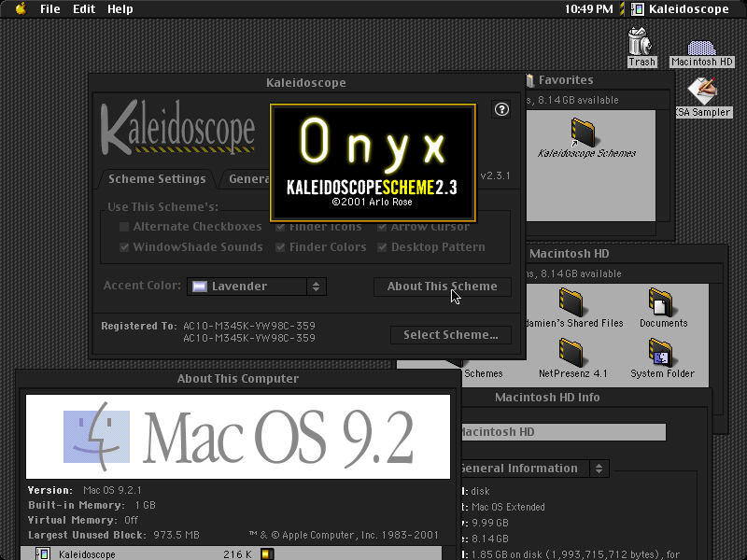Toggle Finder Icons checkbox
Screen dimensions: 747x560
280,227
